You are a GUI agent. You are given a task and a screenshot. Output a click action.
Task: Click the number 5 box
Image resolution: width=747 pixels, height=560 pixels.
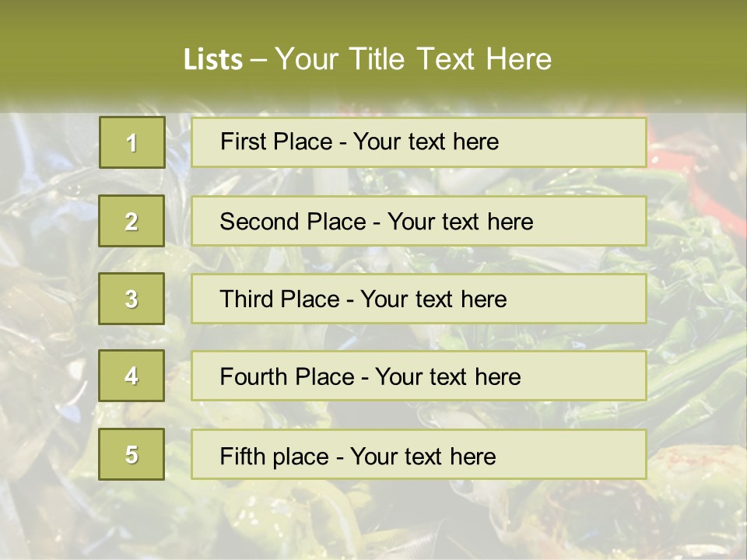pos(132,454)
